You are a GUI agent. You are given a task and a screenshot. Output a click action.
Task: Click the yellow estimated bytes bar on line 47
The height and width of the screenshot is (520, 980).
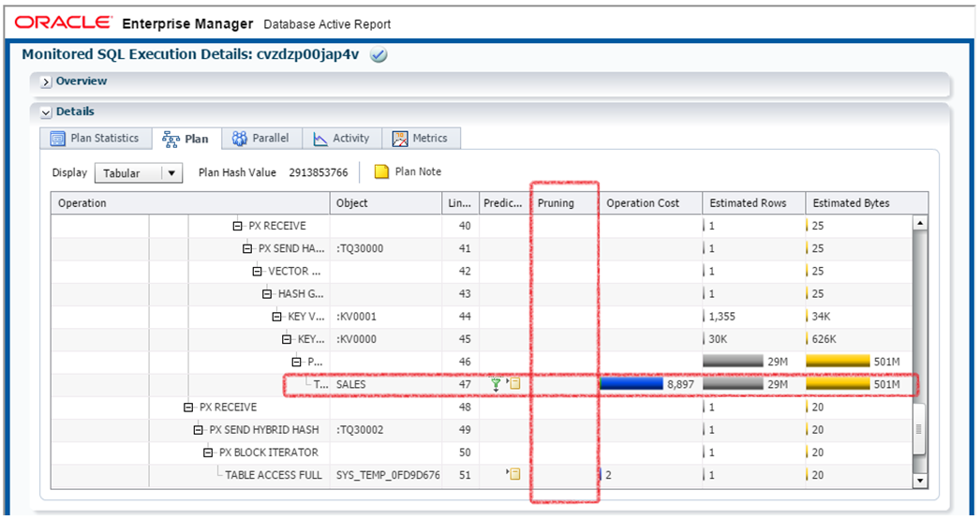[839, 384]
